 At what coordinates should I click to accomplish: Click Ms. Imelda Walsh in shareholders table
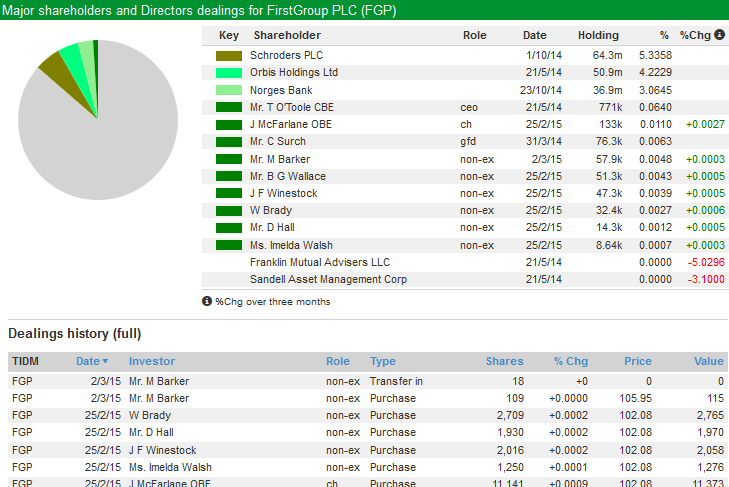tap(292, 245)
